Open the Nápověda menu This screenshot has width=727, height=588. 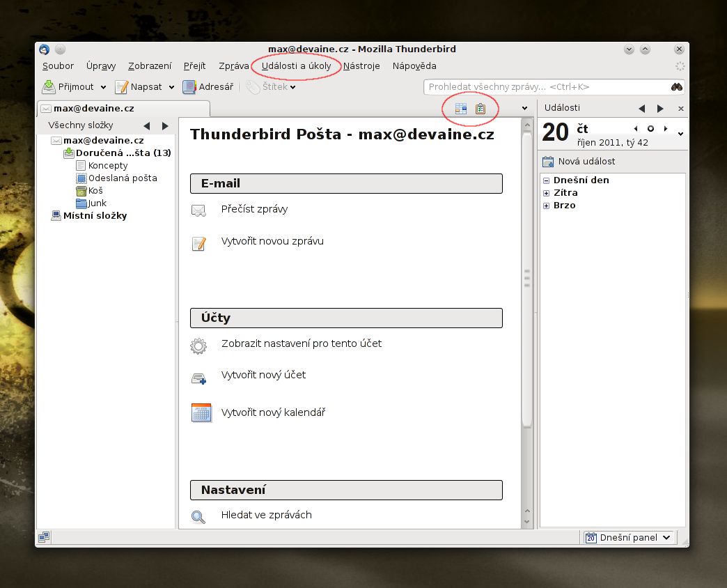click(x=414, y=66)
